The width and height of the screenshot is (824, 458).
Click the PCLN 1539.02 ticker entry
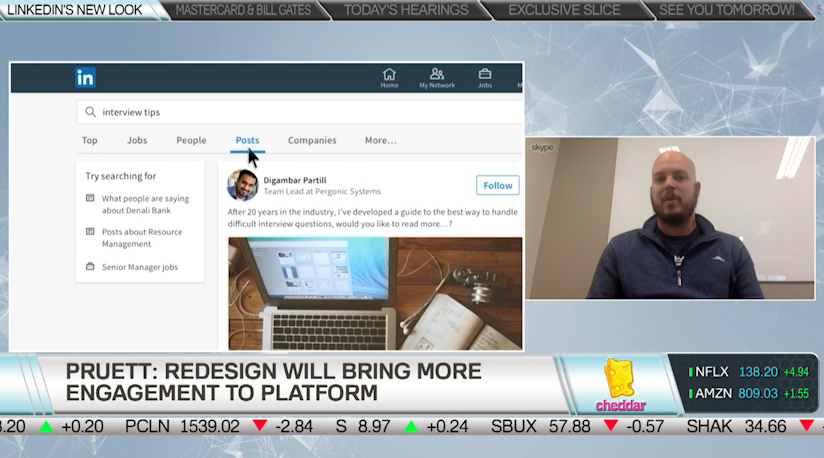[x=219, y=426]
